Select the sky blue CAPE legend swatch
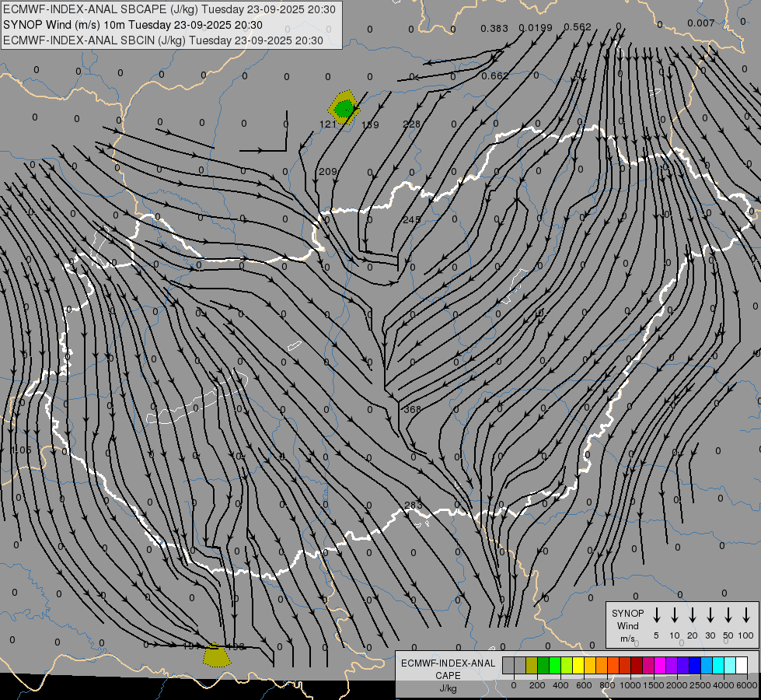761x700 pixels. [x=706, y=665]
